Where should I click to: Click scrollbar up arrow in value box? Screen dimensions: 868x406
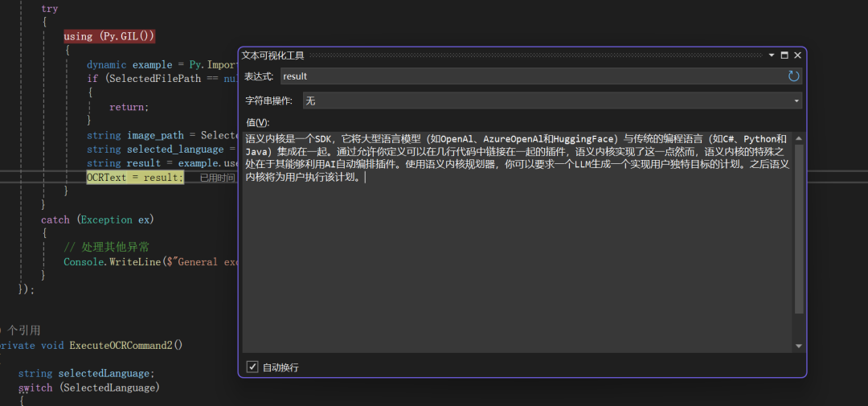click(798, 138)
